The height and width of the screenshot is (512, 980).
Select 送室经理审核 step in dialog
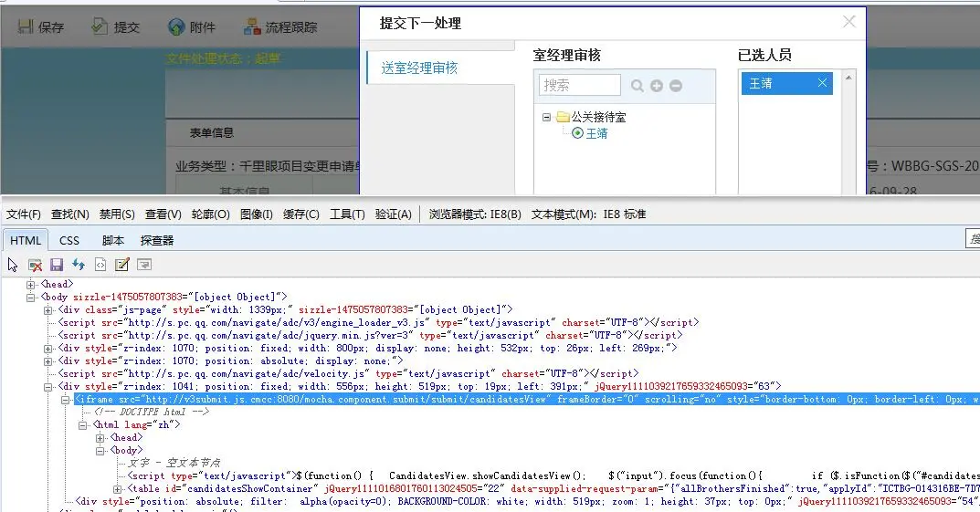click(419, 68)
